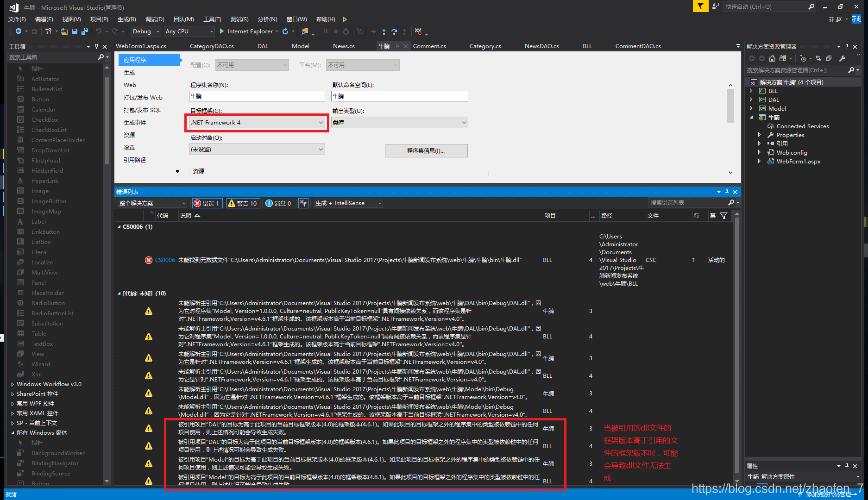Open the 文件(F) menu
Viewport: 868px width, 500px height.
17,19
